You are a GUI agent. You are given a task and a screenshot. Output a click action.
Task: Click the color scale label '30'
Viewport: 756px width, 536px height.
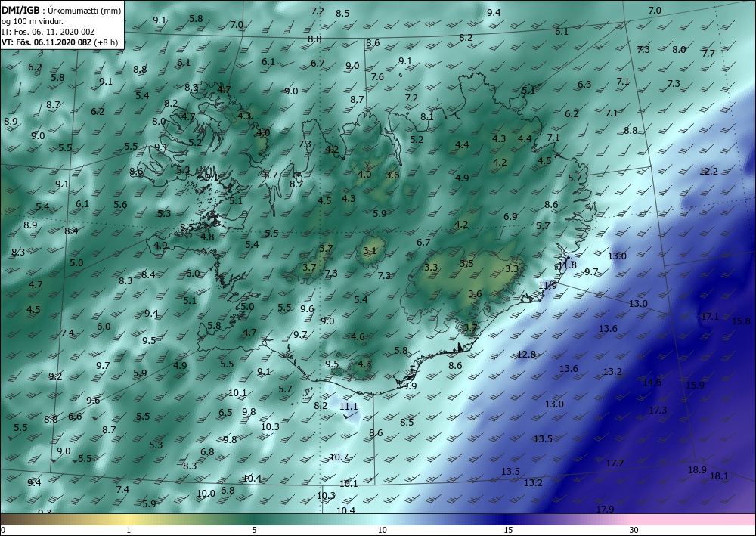[634, 530]
